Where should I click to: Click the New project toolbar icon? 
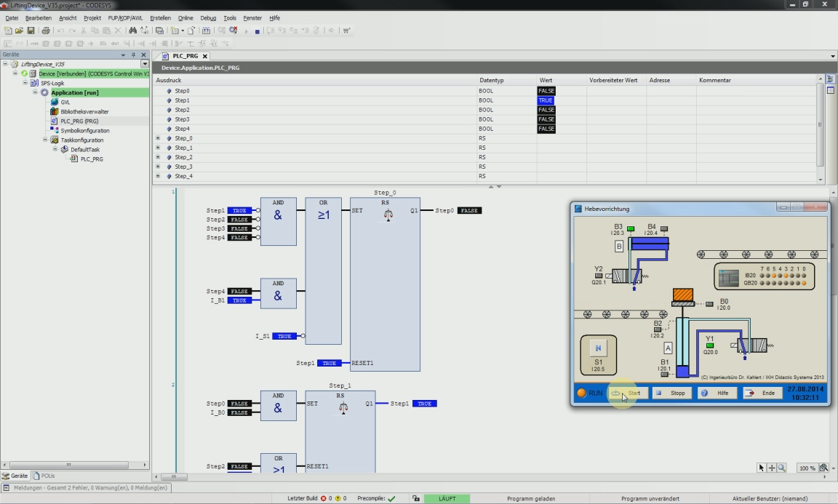[x=8, y=31]
